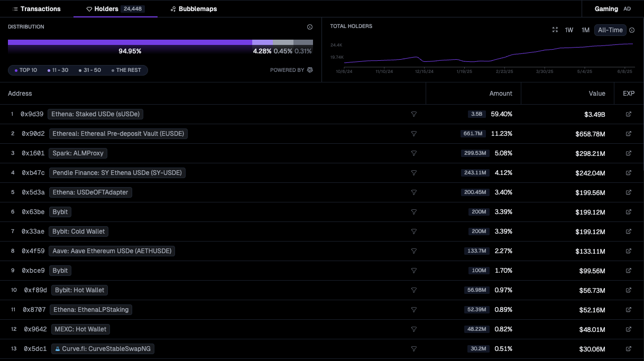Image resolution: width=644 pixels, height=361 pixels.
Task: Click the MEXC: Hot Wallet label
Action: click(x=80, y=329)
